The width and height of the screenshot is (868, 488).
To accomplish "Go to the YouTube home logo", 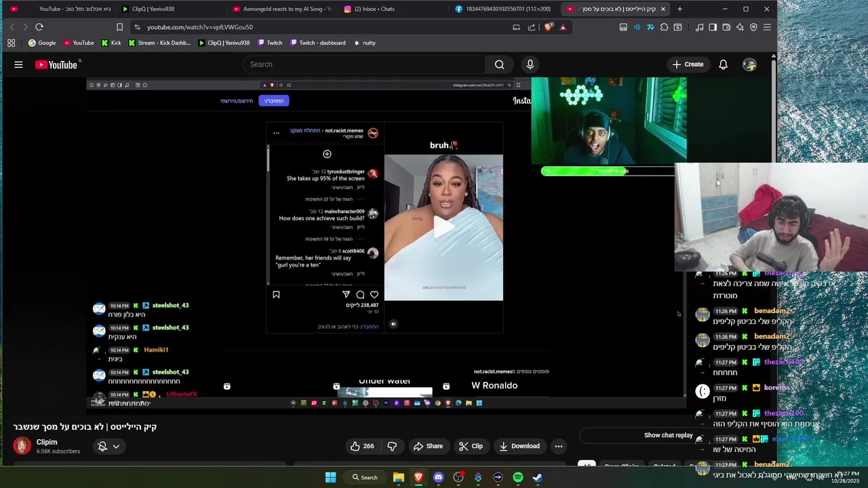I will [x=56, y=64].
